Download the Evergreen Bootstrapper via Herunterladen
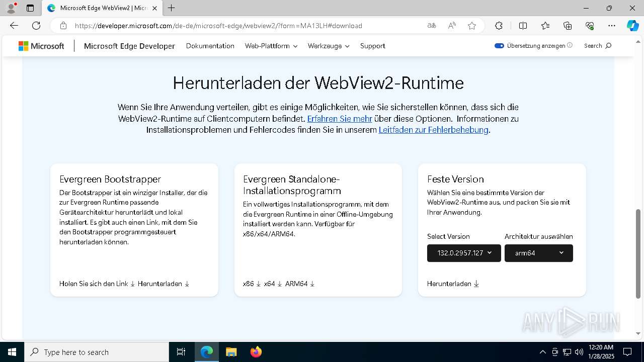Screen dimensions: 644x362 pyautogui.click(x=164, y=284)
